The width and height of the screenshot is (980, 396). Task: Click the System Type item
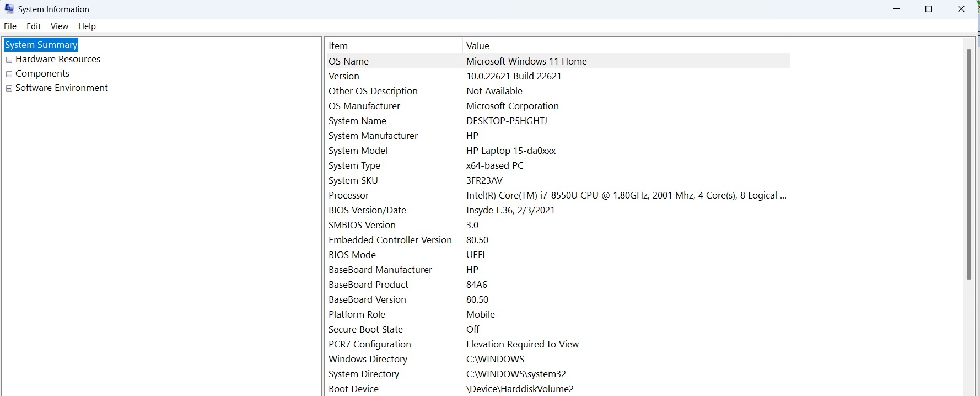[354, 165]
